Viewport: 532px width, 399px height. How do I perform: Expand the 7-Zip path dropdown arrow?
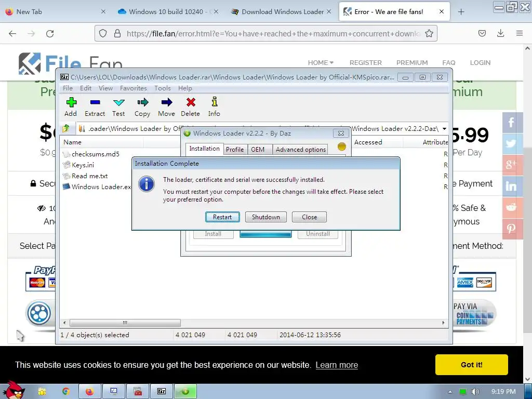(x=444, y=129)
